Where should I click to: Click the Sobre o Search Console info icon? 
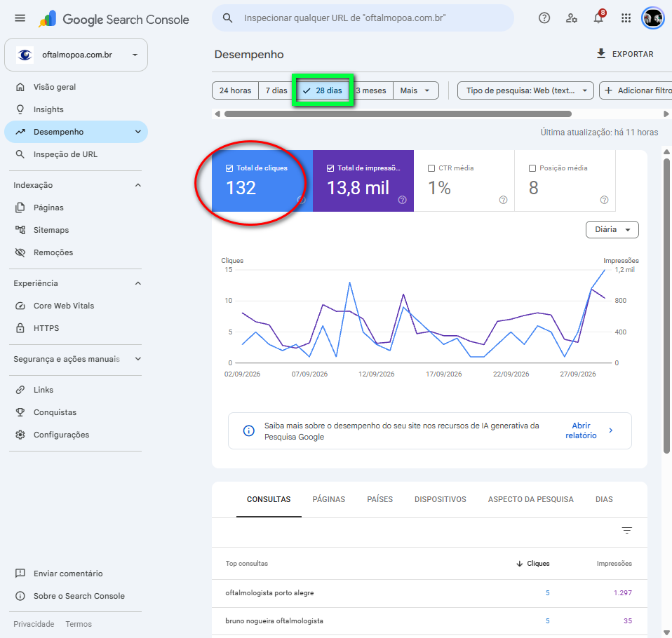click(x=20, y=596)
